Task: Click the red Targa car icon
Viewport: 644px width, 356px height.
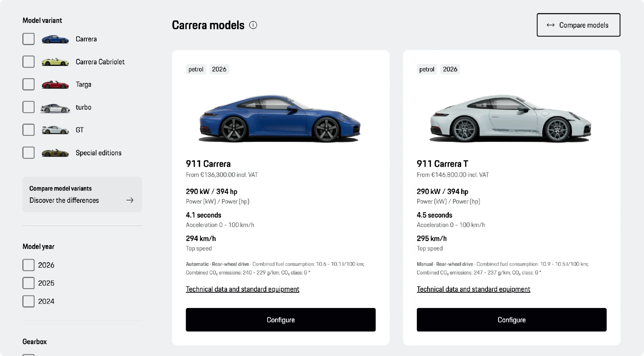Action: [55, 85]
